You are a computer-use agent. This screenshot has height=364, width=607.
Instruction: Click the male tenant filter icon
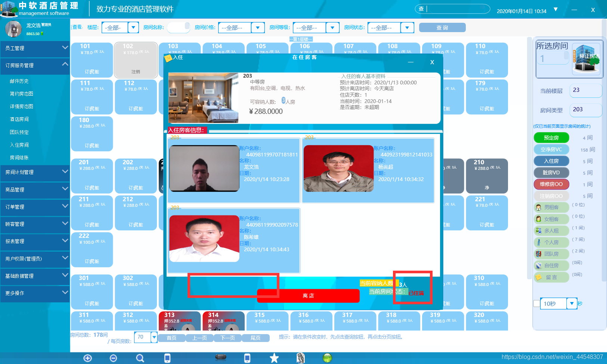coord(538,207)
